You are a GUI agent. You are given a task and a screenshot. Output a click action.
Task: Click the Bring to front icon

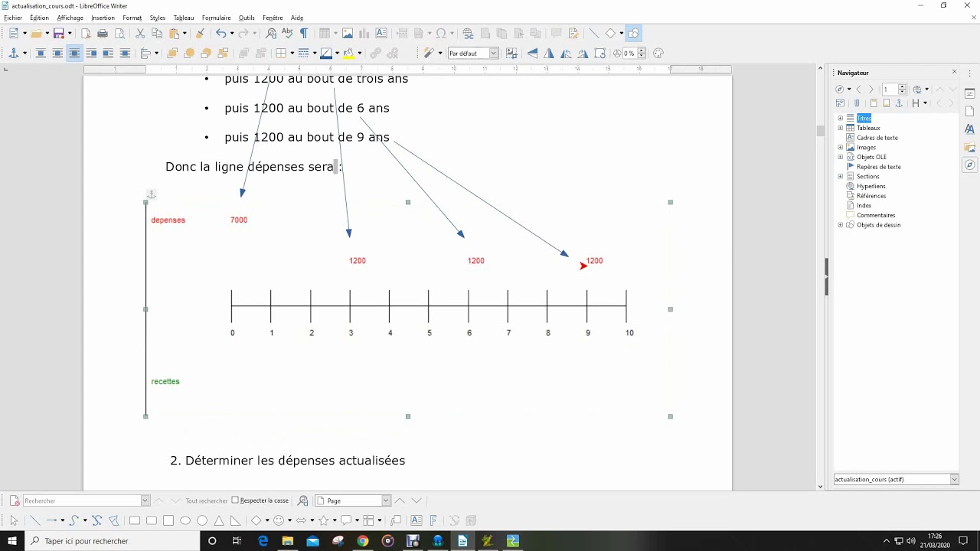(172, 54)
